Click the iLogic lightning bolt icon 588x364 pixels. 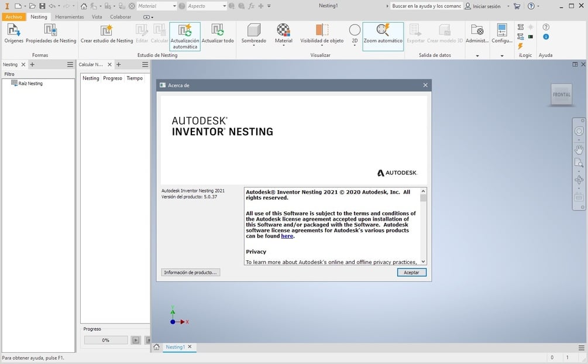point(521,46)
